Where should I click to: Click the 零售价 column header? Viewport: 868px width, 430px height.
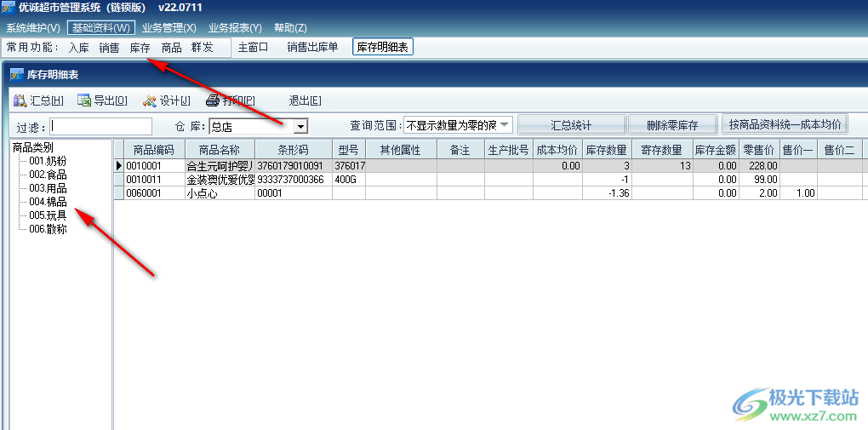tap(759, 150)
